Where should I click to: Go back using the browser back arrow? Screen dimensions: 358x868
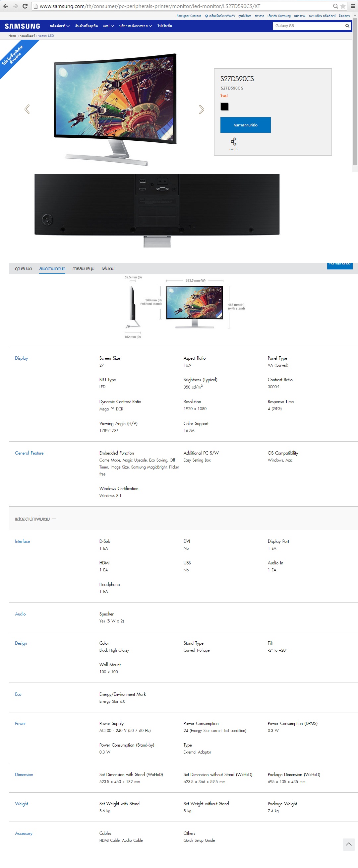pyautogui.click(x=5, y=6)
